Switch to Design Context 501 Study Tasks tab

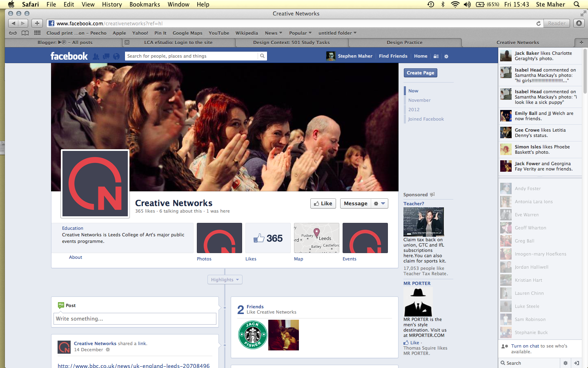coord(291,42)
